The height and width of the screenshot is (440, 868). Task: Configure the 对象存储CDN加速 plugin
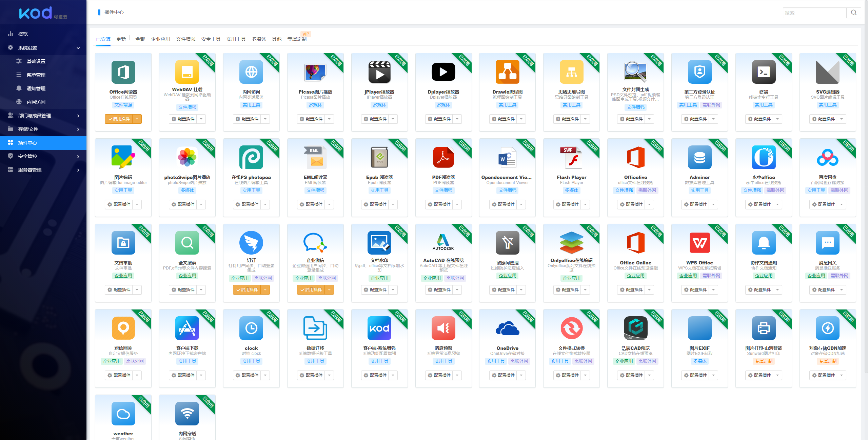(824, 375)
